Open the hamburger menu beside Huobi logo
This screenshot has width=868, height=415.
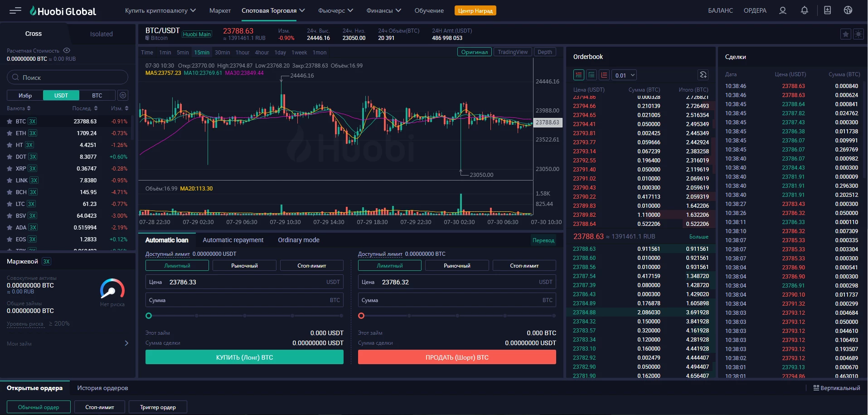click(x=15, y=10)
